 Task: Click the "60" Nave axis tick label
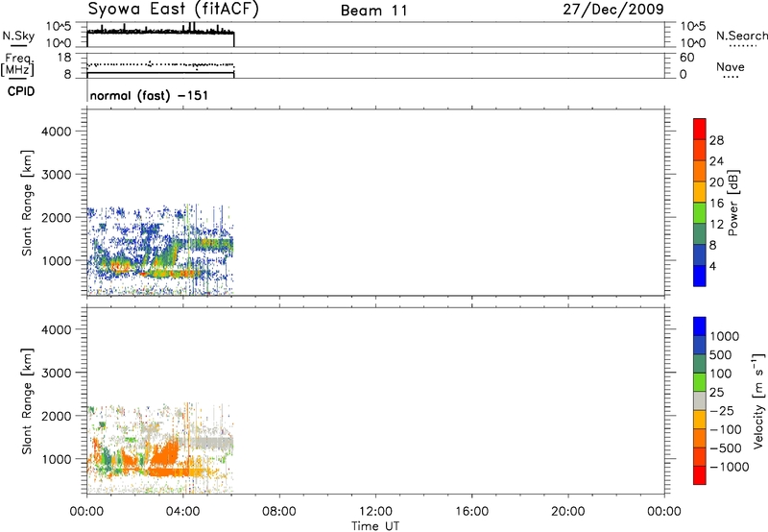point(686,58)
